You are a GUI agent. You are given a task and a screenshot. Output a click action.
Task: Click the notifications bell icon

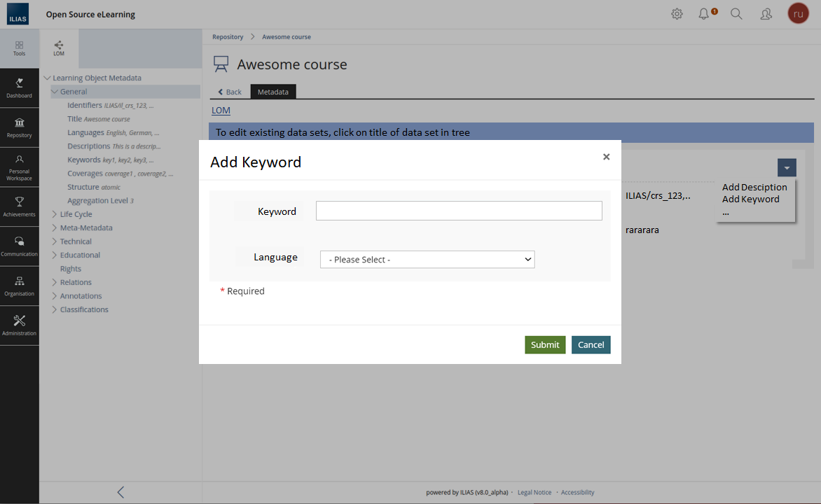[704, 14]
